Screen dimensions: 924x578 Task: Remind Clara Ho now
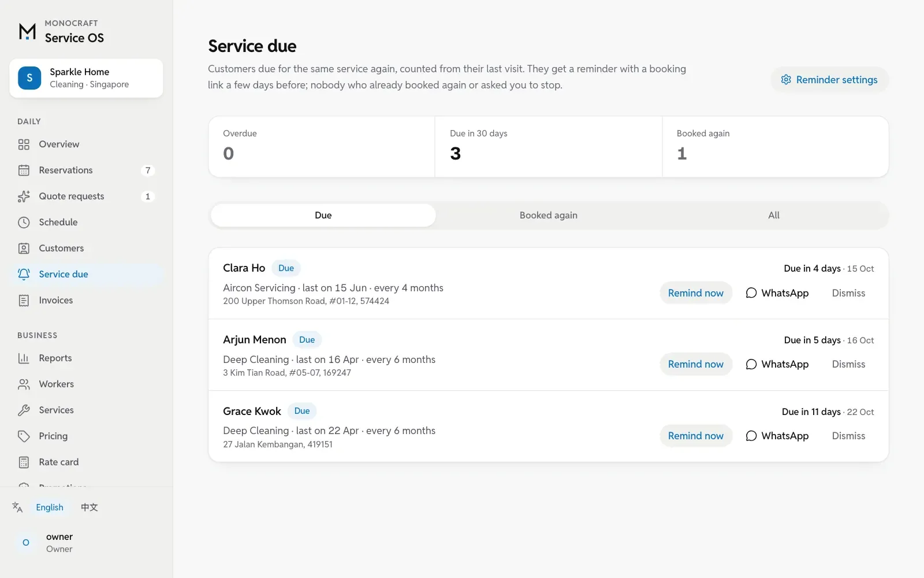(696, 293)
